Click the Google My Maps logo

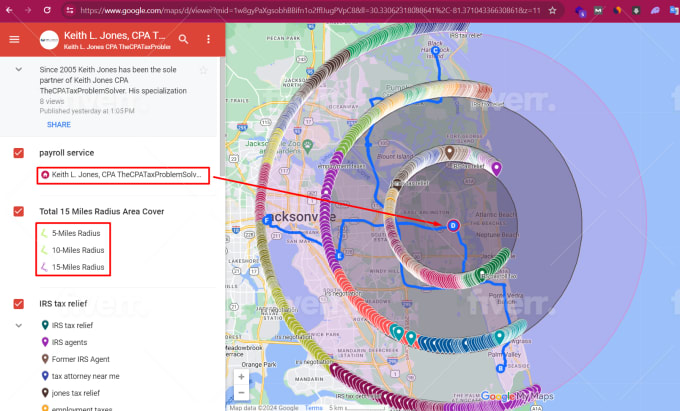tap(517, 396)
